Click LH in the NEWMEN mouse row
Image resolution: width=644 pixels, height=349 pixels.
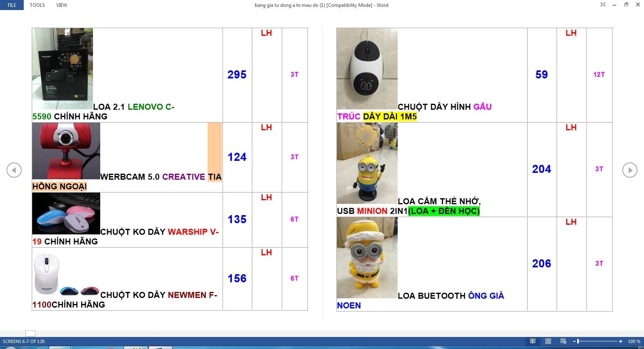click(x=266, y=253)
